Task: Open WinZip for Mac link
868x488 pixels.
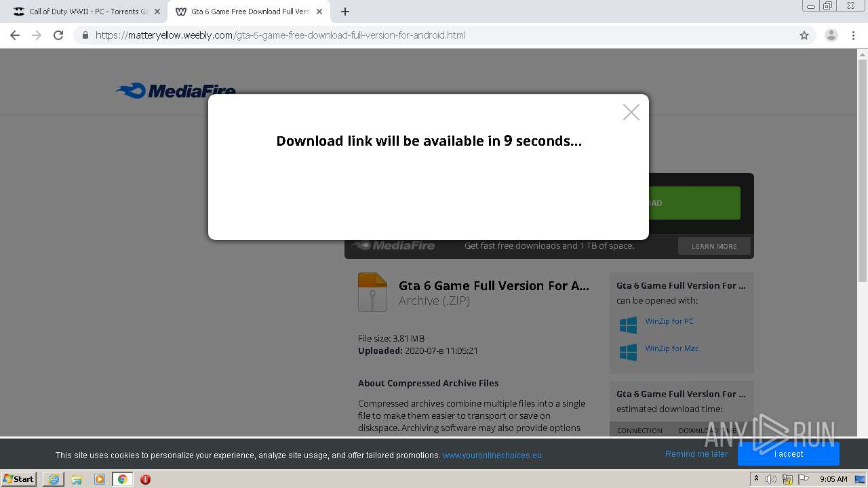Action: click(672, 348)
